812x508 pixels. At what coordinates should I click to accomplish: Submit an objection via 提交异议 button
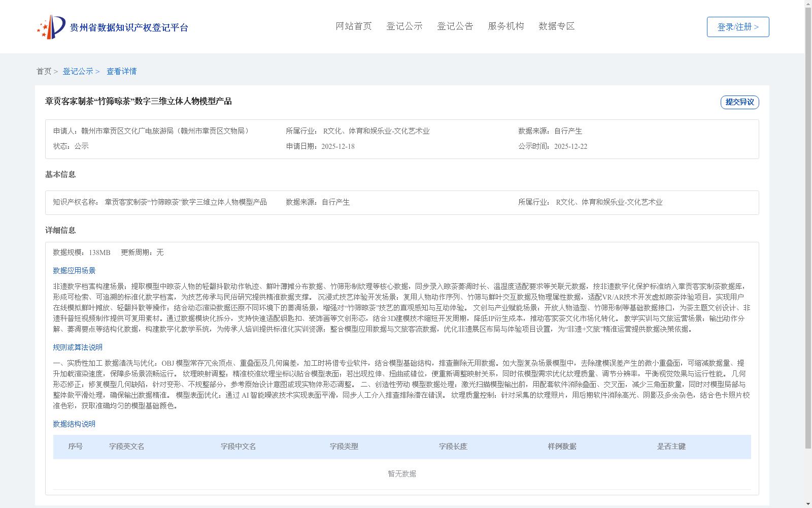[x=740, y=102]
